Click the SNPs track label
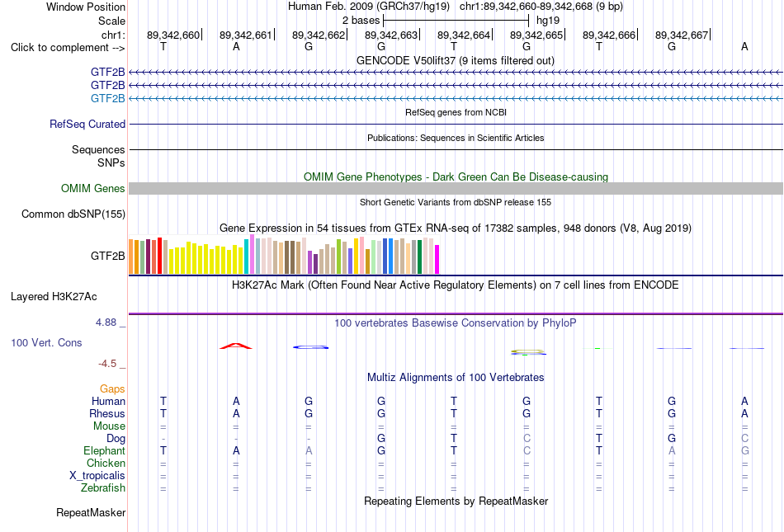 coord(111,162)
